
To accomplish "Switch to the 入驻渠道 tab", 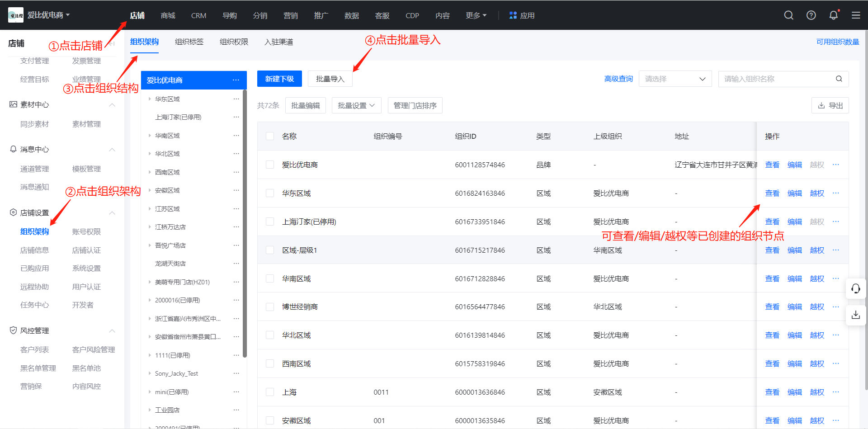I will pyautogui.click(x=278, y=42).
